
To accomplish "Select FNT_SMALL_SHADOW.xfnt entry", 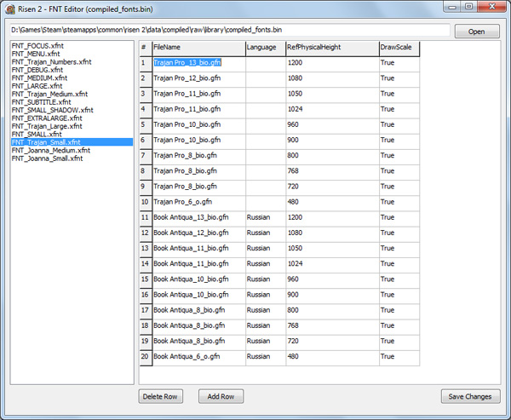I will click(72, 110).
